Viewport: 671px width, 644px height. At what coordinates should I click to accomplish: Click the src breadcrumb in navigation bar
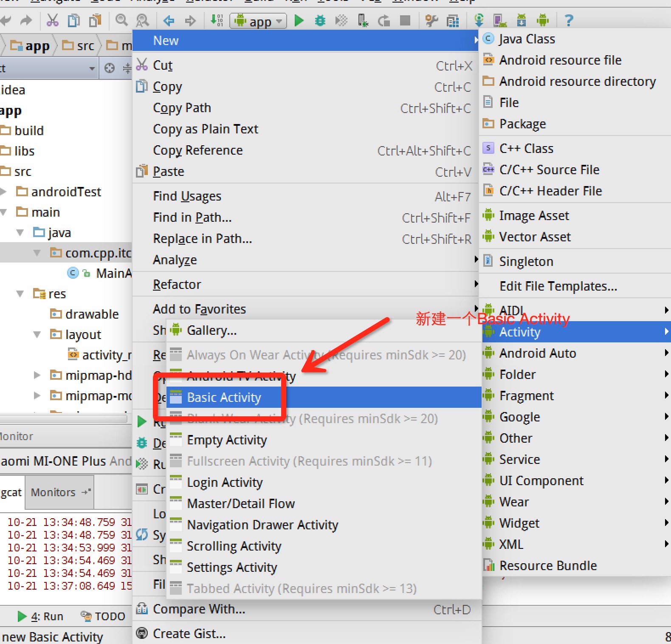[x=79, y=45]
